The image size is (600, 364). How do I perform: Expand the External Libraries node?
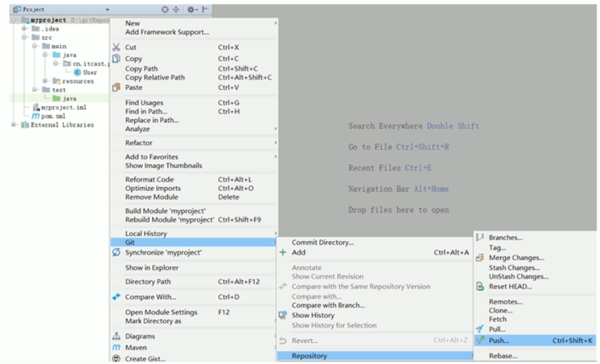pos(13,125)
